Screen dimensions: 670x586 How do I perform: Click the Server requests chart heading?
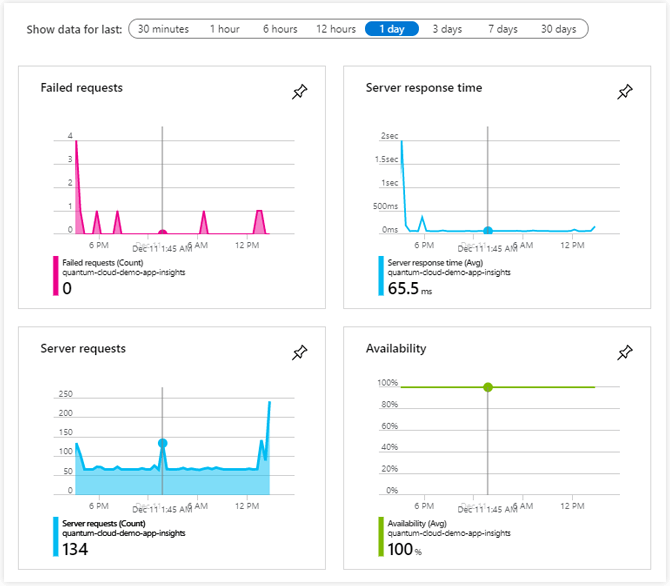coord(83,349)
